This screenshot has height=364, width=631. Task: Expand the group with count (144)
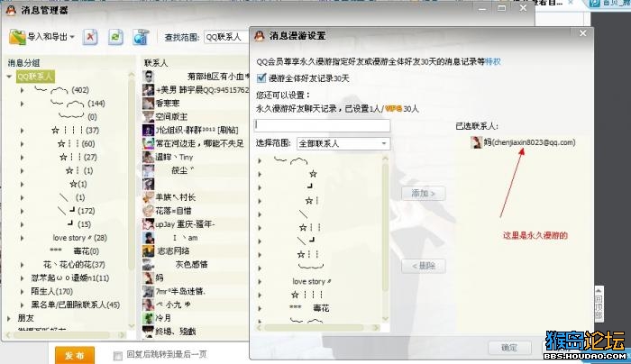23,104
